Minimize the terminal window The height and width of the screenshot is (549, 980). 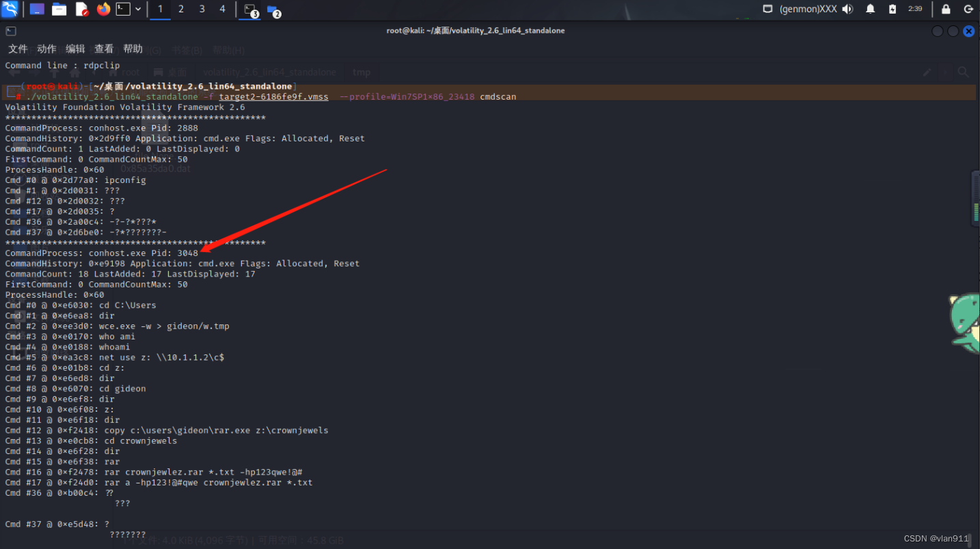[x=938, y=31]
